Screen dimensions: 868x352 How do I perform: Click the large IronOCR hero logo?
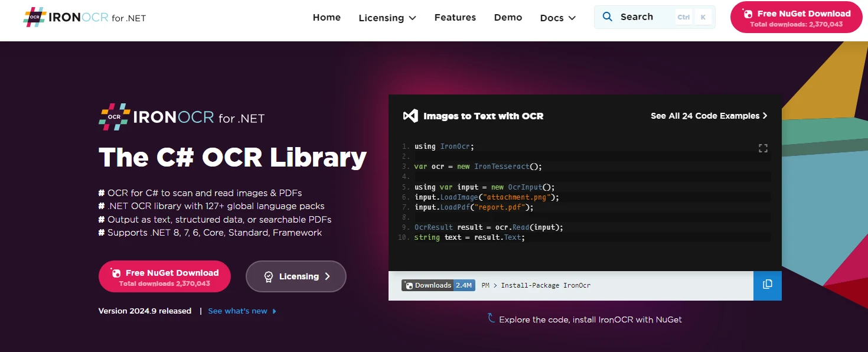(x=181, y=117)
